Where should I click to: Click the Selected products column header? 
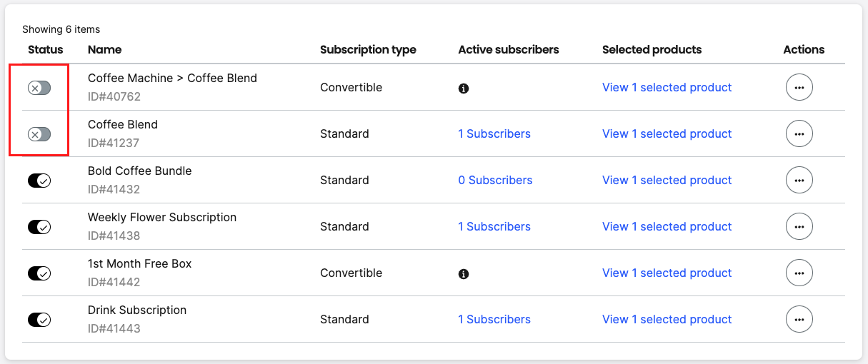652,49
